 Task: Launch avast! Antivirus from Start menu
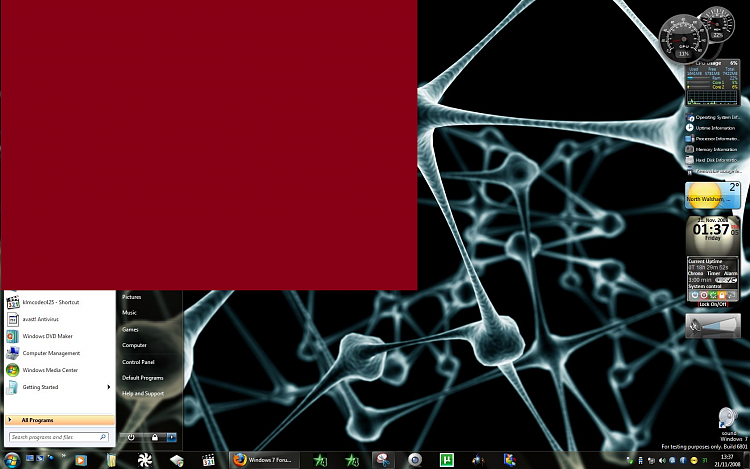[x=59, y=319]
